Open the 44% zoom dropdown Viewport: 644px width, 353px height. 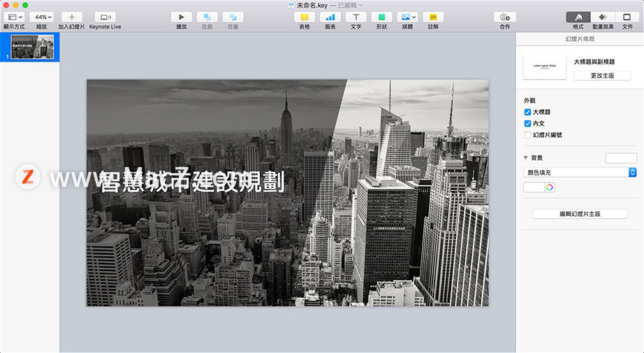click(43, 17)
